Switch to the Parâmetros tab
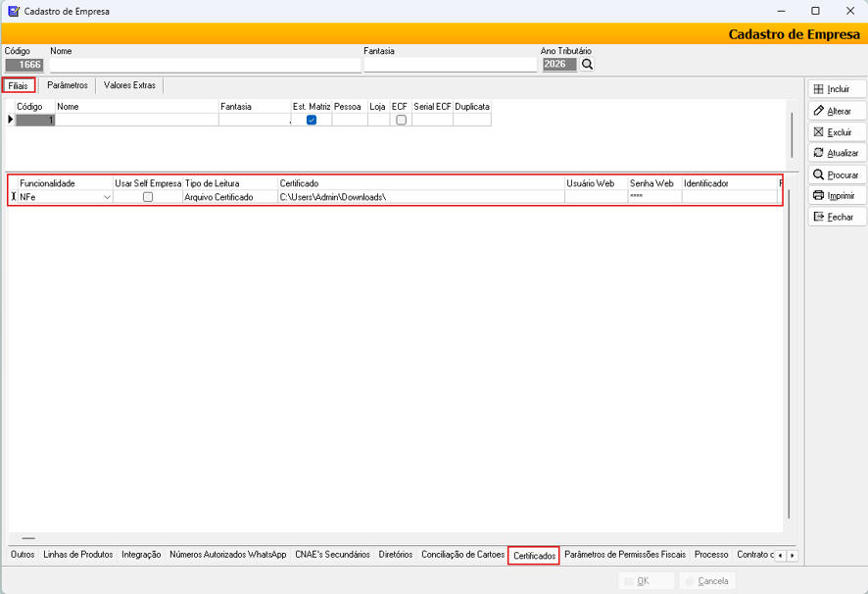Image resolution: width=868 pixels, height=594 pixels. (x=68, y=85)
